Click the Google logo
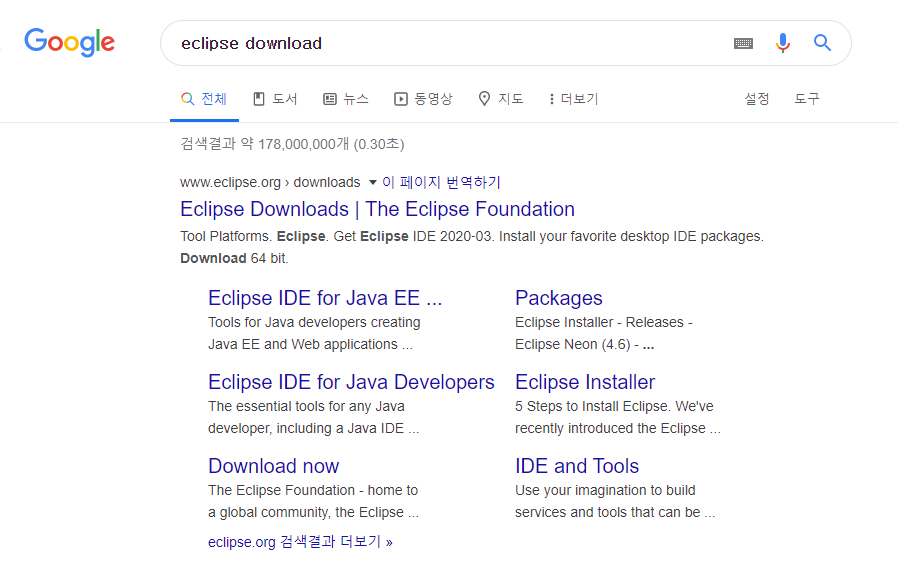 pos(69,42)
